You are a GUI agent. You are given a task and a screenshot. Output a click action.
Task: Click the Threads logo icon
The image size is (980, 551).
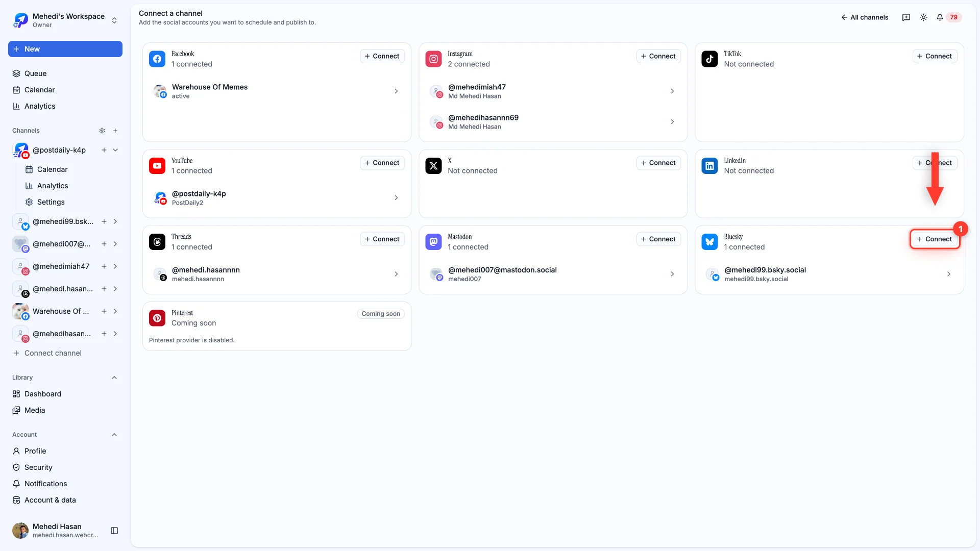coord(157,242)
